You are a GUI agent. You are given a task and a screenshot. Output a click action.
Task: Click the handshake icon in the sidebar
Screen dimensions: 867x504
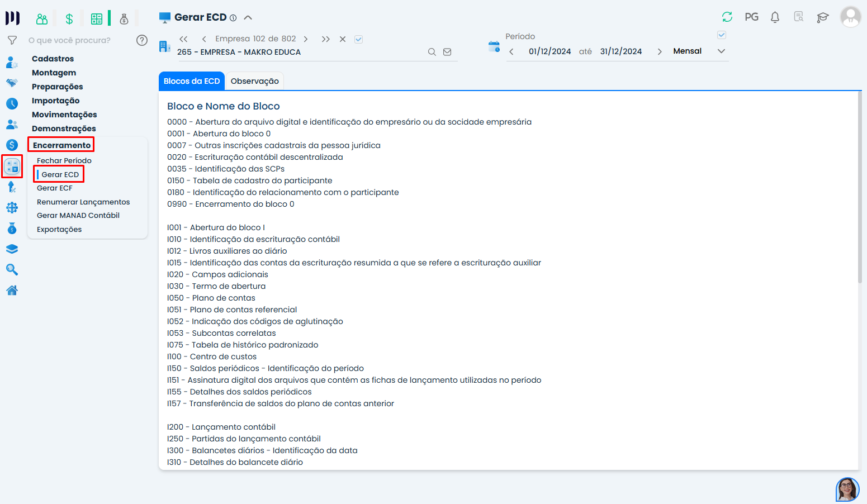point(12,83)
